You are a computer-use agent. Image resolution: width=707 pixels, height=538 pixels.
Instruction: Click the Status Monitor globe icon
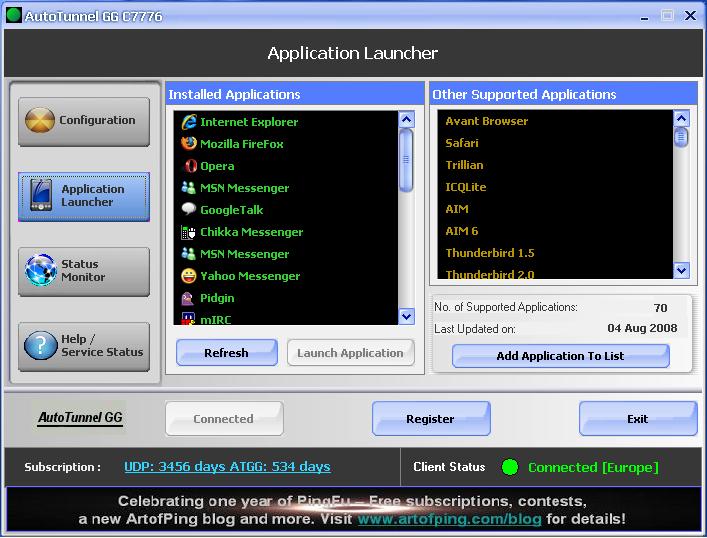point(41,270)
